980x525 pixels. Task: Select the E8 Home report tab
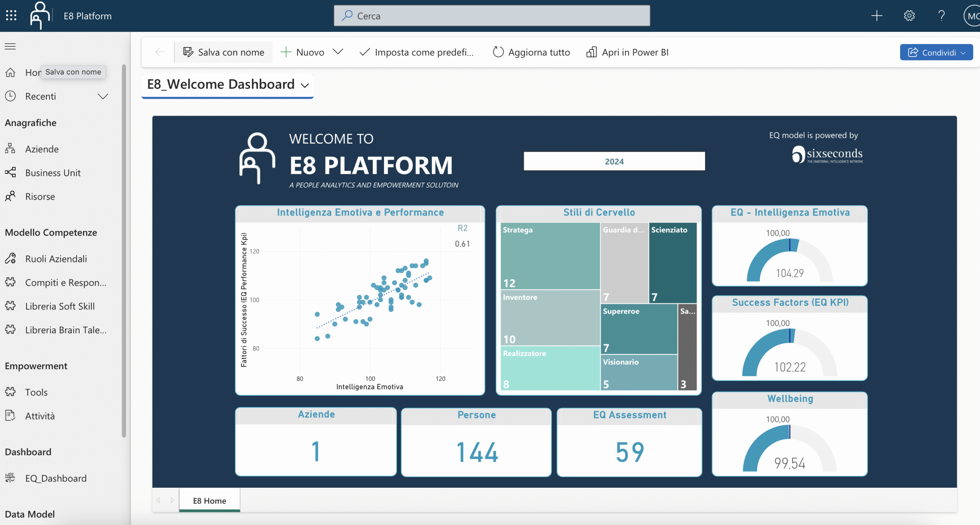[209, 500]
